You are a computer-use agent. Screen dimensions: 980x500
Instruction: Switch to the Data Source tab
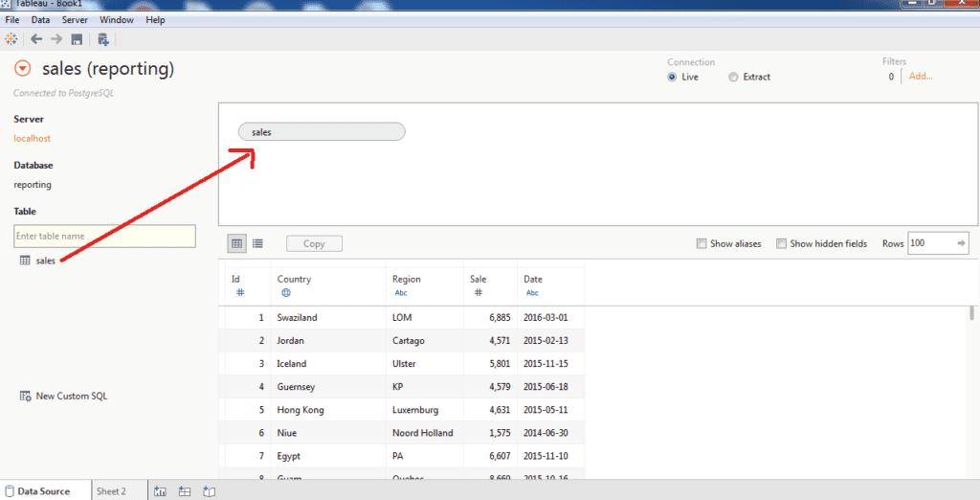(46, 491)
